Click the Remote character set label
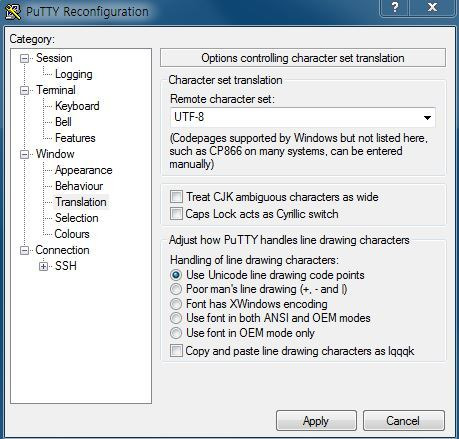This screenshot has height=439, width=459. 222,99
